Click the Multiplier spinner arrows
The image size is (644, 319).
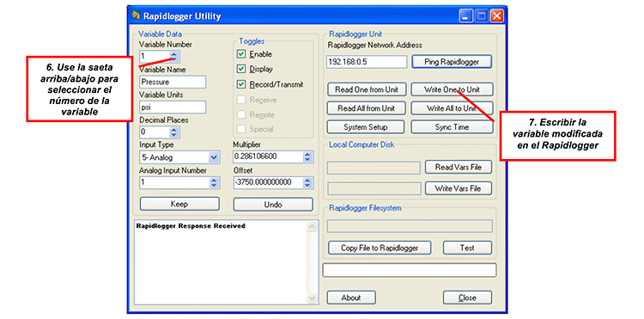click(x=307, y=157)
